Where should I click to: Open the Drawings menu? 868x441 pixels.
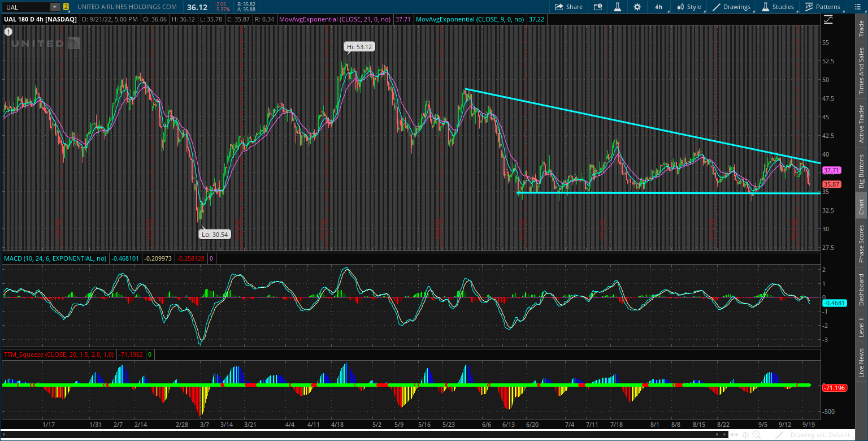coord(732,7)
